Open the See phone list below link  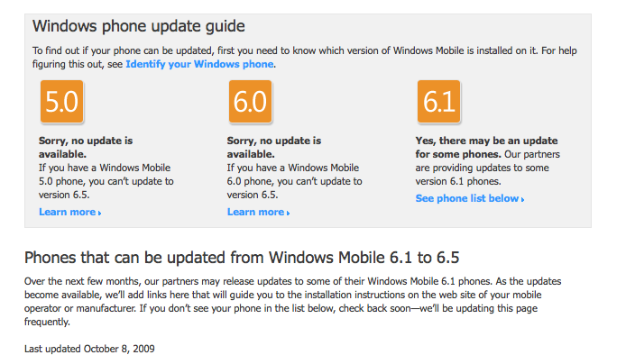[469, 198]
